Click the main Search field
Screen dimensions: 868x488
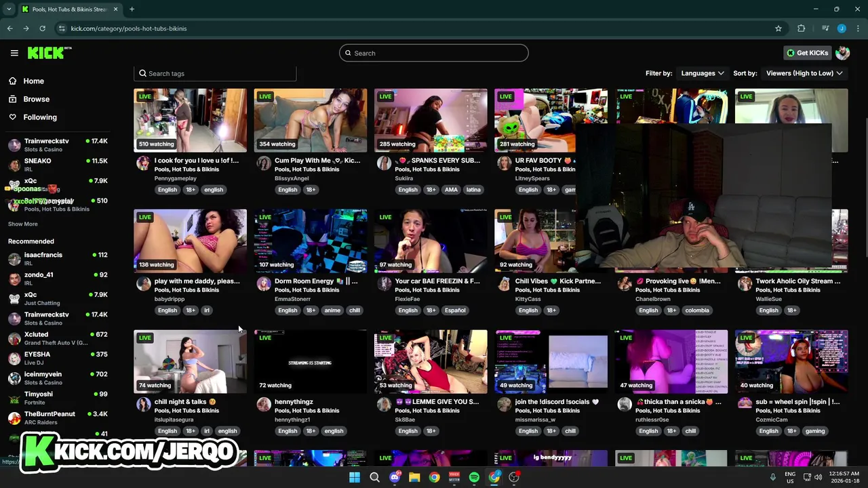[434, 53]
